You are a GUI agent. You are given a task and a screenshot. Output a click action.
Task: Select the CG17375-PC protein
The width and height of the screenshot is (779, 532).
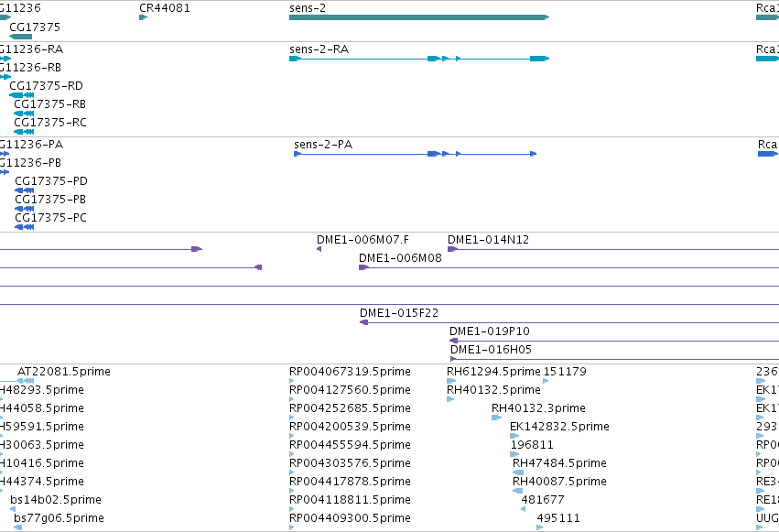pyautogui.click(x=25, y=227)
